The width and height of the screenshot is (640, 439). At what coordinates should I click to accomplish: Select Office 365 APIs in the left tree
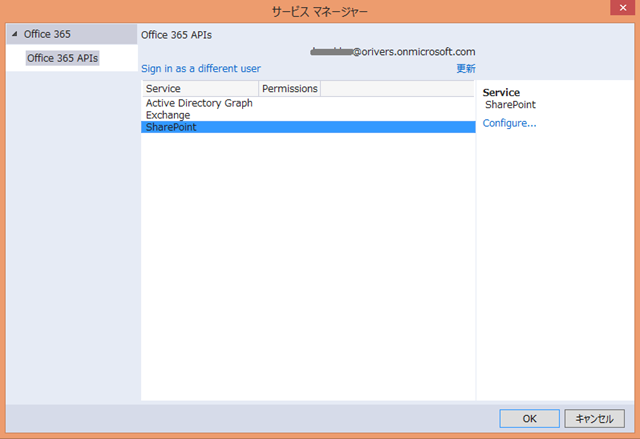point(62,58)
